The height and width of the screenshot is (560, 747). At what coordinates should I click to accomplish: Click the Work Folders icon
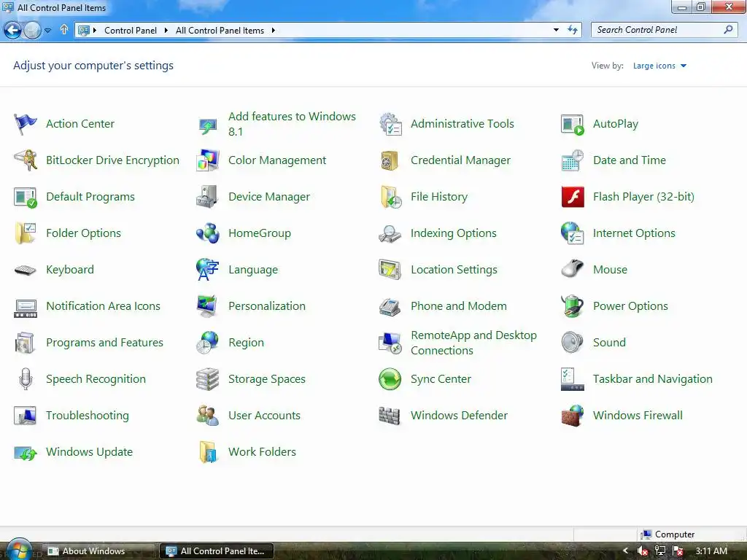208,452
